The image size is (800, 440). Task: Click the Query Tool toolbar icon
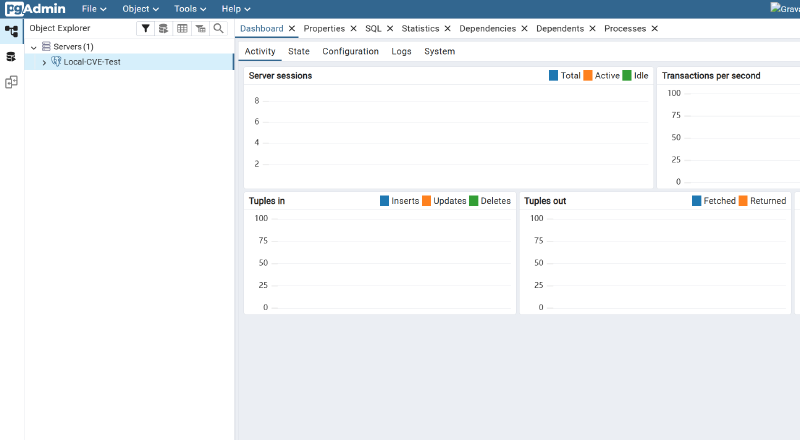pos(163,29)
